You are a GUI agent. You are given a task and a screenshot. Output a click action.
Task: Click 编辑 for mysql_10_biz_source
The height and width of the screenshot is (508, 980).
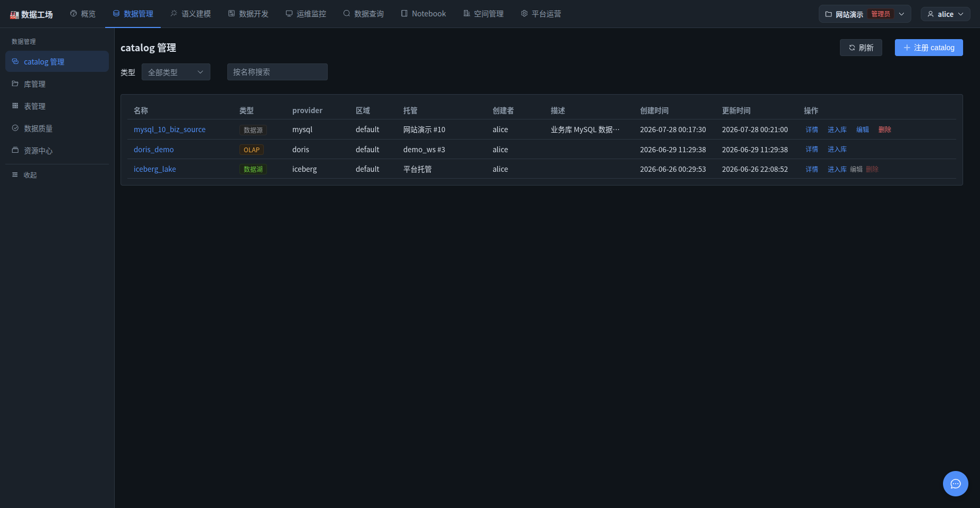[863, 130]
